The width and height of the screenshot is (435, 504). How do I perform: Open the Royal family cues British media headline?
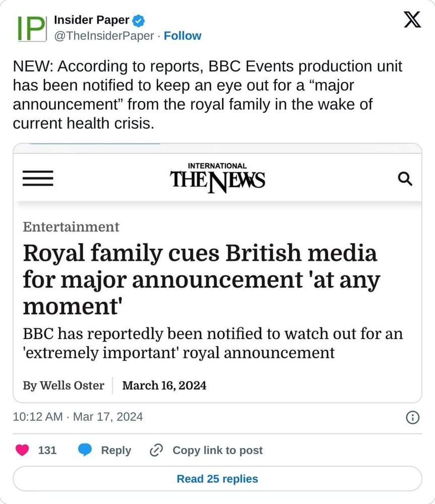(200, 278)
